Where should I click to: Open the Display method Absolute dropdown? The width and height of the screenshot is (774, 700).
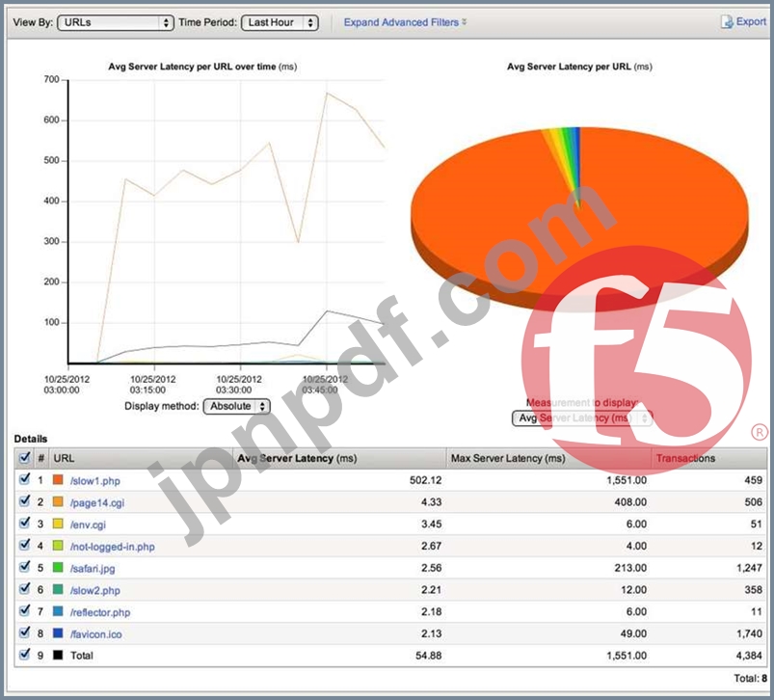236,406
